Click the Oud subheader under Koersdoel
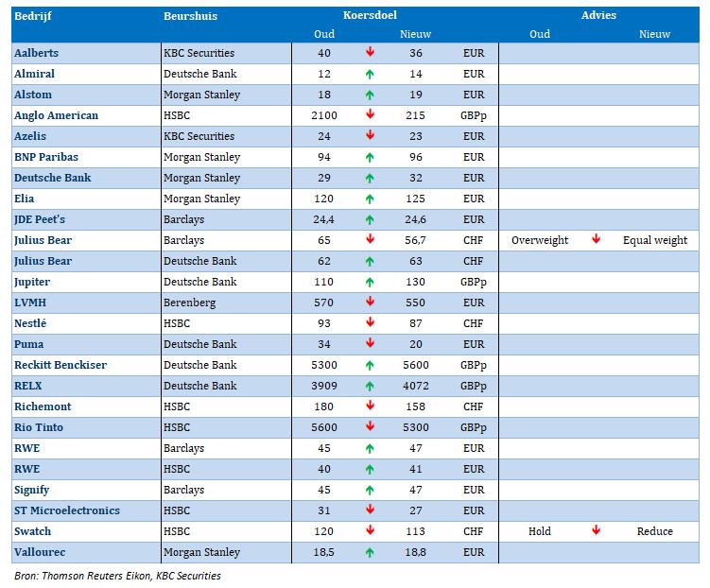This screenshot has height=588, width=710. [x=324, y=34]
